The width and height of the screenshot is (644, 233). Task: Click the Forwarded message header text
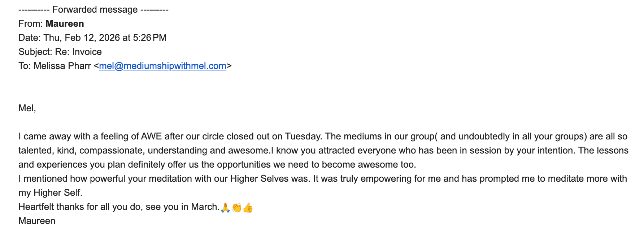(95, 9)
